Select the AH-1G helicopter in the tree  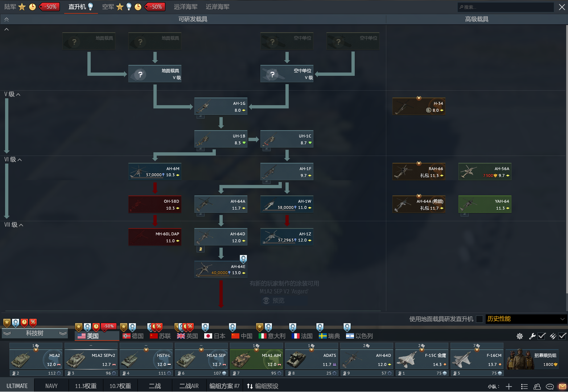[x=221, y=107]
